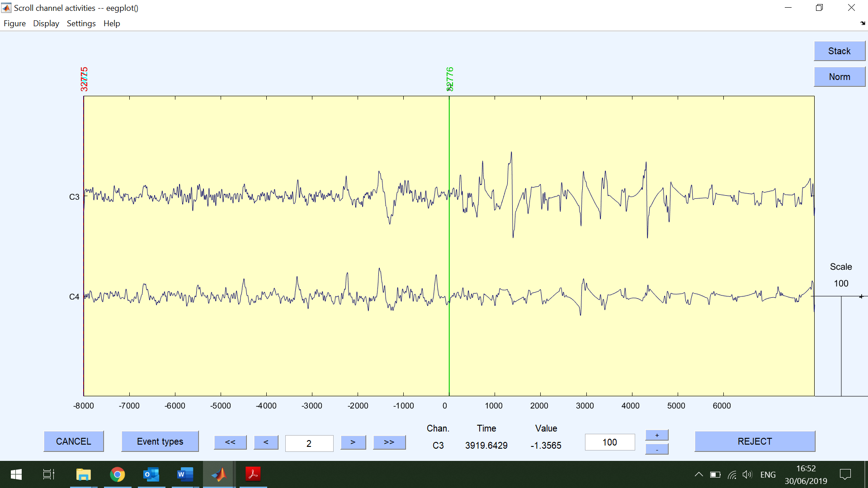Image resolution: width=868 pixels, height=488 pixels.
Task: Step back one epoch with <
Action: [266, 442]
